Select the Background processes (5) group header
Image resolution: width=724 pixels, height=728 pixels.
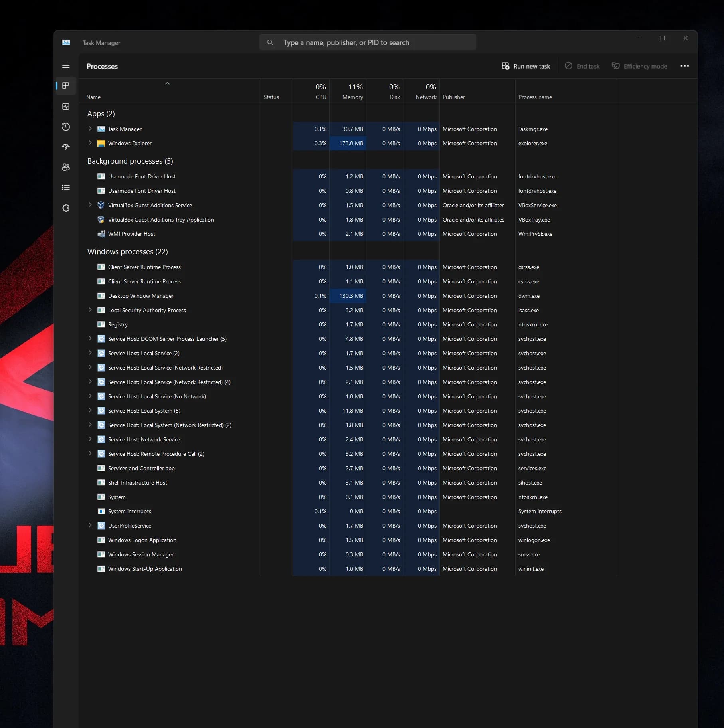pyautogui.click(x=130, y=161)
